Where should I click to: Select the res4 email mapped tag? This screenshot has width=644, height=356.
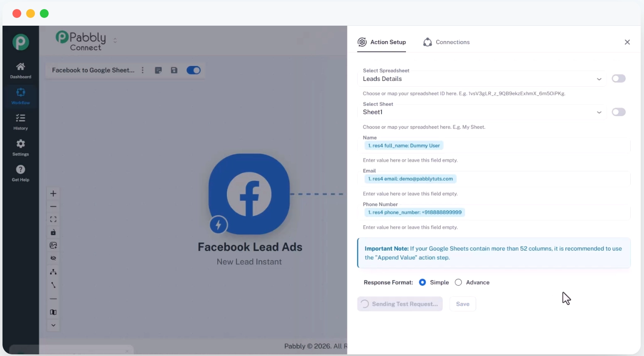410,179
